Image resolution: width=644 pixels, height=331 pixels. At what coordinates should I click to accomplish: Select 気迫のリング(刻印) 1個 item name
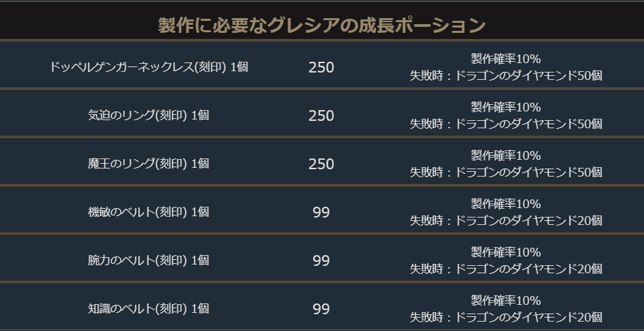click(x=149, y=115)
